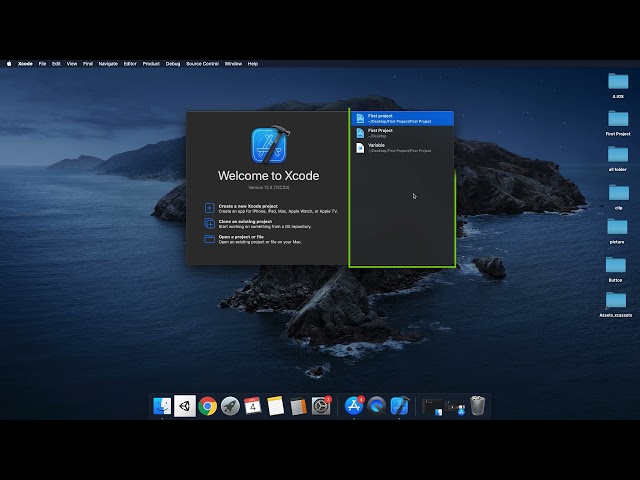Open QuickTime Player from the dock
Image resolution: width=640 pixels, height=480 pixels.
pyautogui.click(x=377, y=407)
